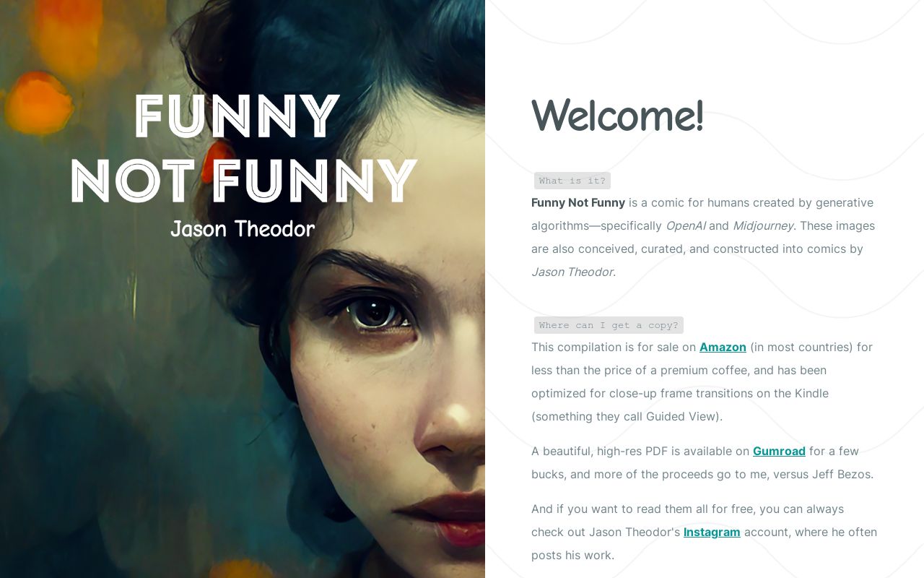The image size is (924, 578).
Task: Click the italic "Midjourney" word
Action: [x=763, y=225]
